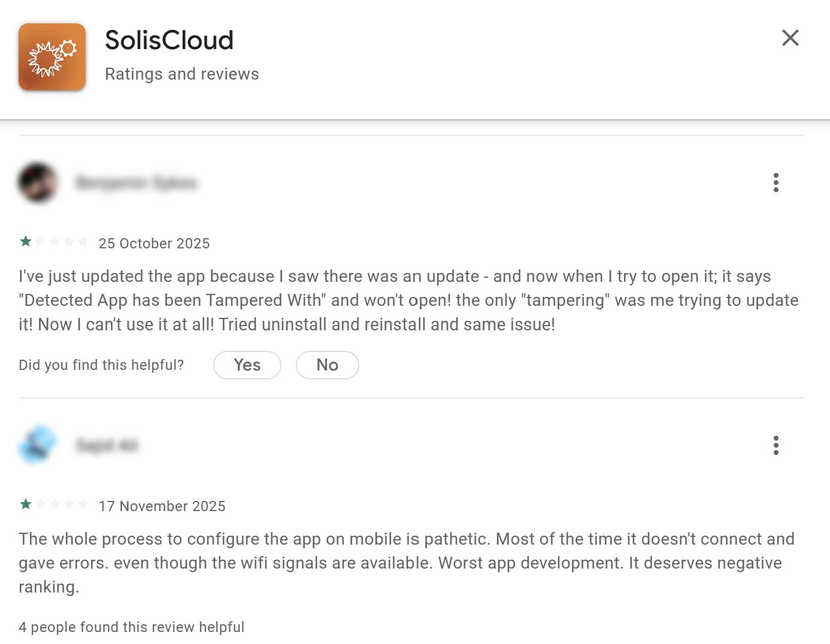Click the SolisCloud app icon
Viewport: 830px width, 644px height.
point(52,57)
